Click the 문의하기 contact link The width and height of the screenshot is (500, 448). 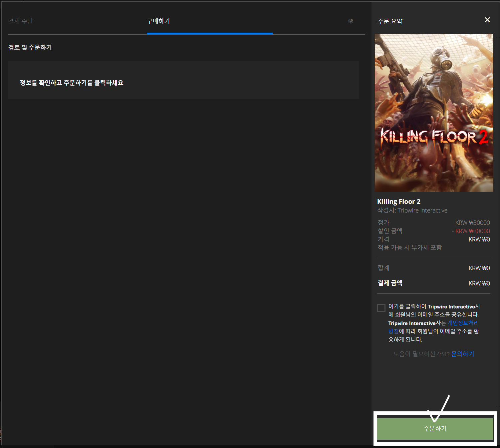point(463,354)
